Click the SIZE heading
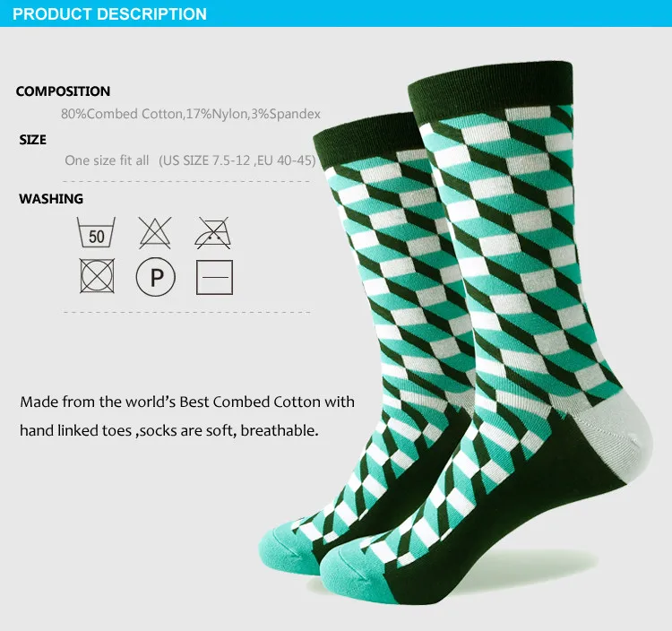The width and height of the screenshot is (672, 631). 32,140
